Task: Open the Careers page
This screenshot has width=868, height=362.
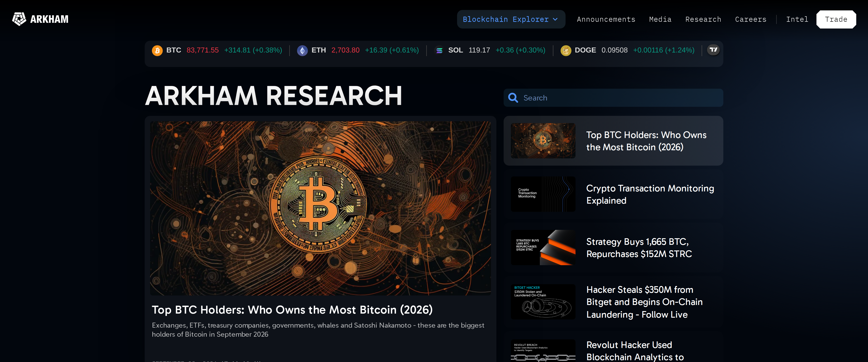Action: (750, 19)
